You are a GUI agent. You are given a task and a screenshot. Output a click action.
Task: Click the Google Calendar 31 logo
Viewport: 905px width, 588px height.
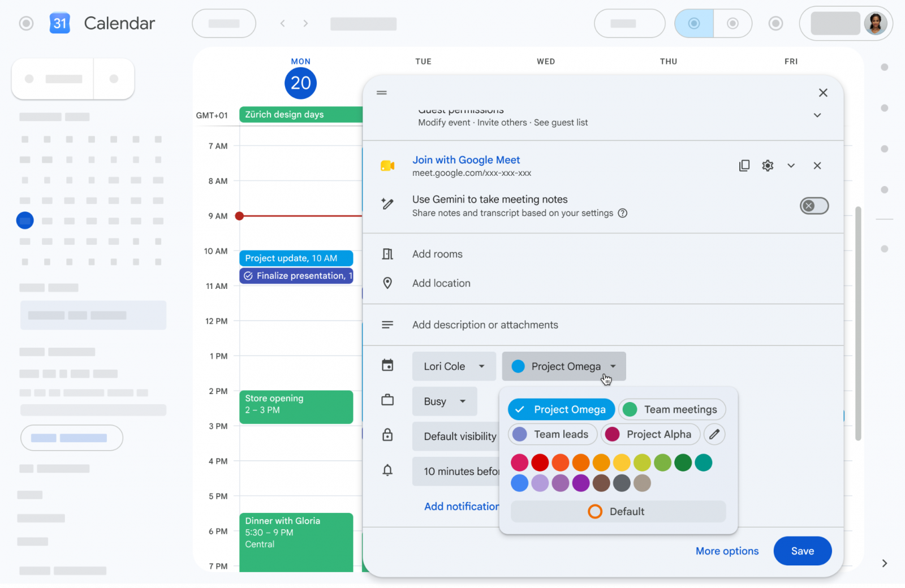tap(60, 23)
